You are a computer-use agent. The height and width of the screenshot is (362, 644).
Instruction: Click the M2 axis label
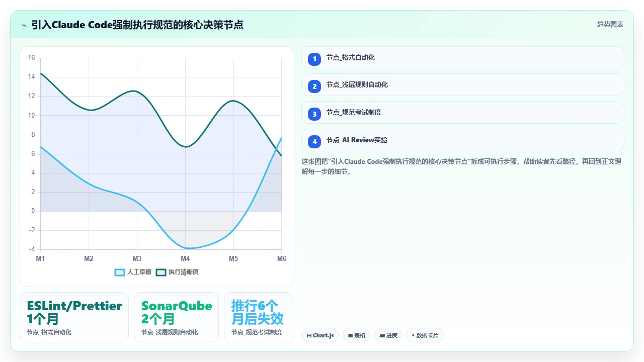tap(89, 258)
